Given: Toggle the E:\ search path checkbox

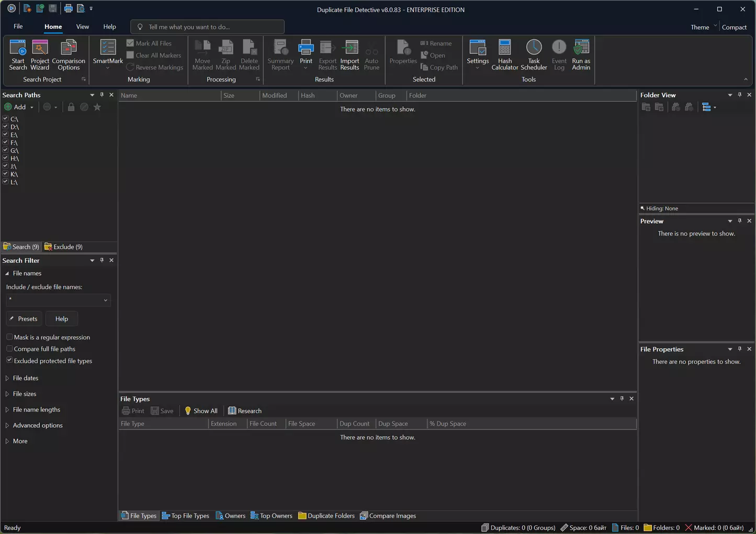Looking at the screenshot, I should 5,135.
